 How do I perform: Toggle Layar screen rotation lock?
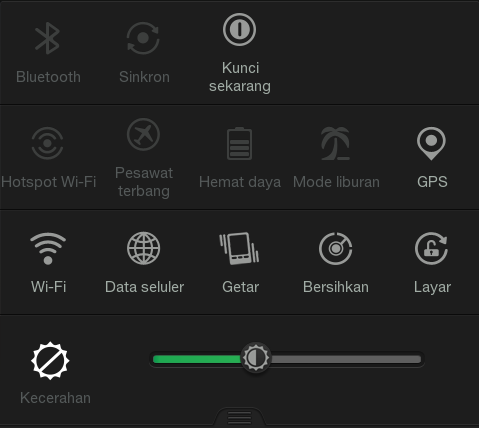point(431,248)
